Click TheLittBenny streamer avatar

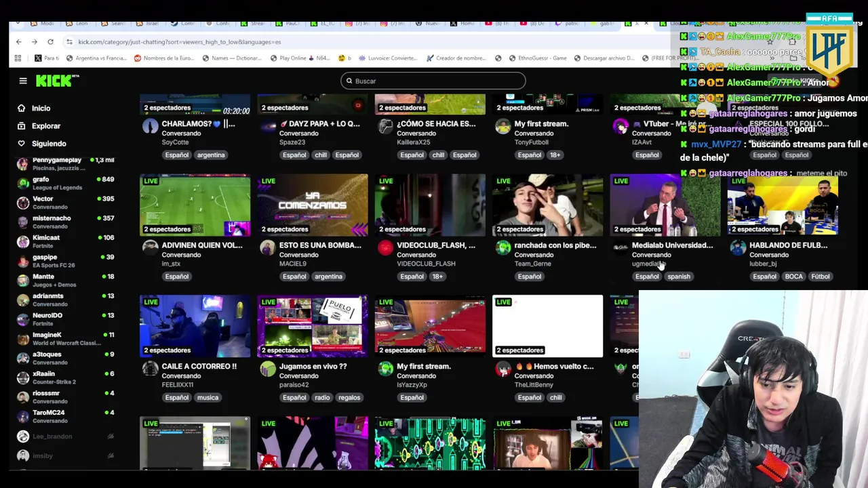(502, 369)
